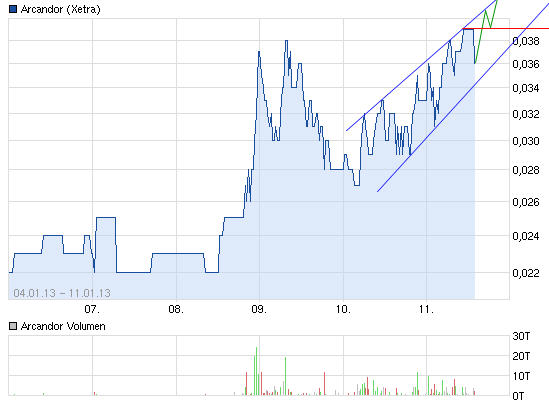Screen dimensions: 549x404
Task: Click the 30T volume axis label
Action: pyautogui.click(x=521, y=336)
